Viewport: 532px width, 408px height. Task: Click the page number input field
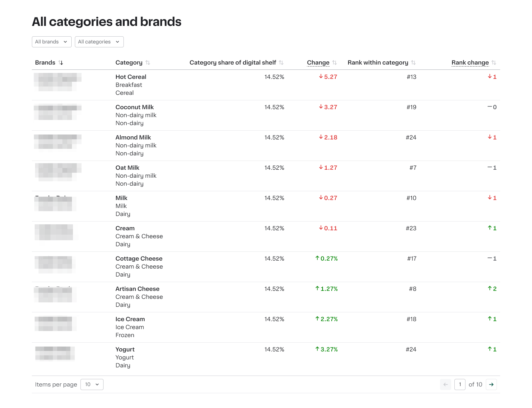coord(460,384)
